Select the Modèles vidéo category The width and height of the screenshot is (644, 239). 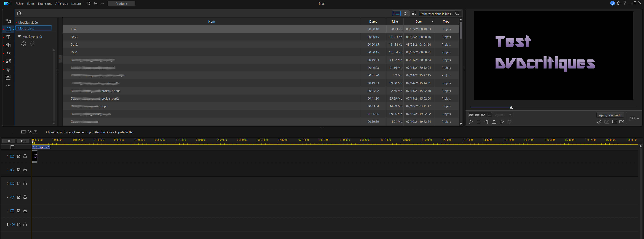pyautogui.click(x=28, y=22)
